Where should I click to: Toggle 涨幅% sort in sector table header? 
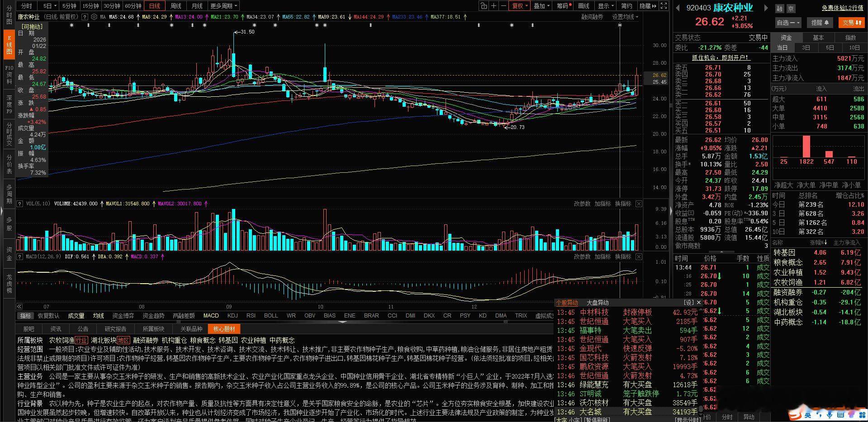[817, 243]
